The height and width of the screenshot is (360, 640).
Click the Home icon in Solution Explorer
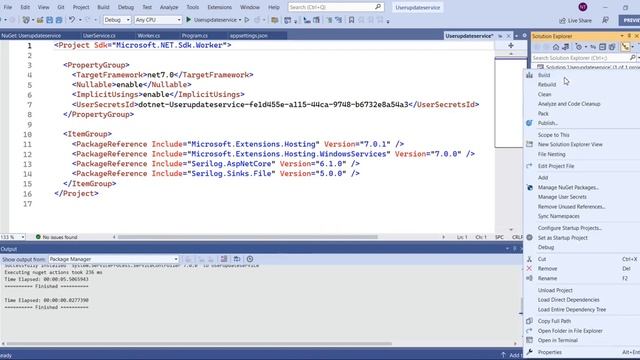[556, 47]
